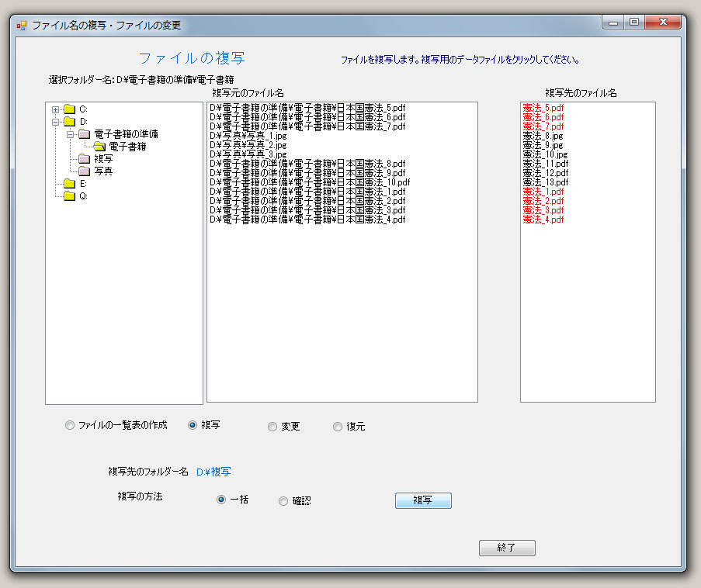This screenshot has width=701, height=588.
Task: Select the ファイルの一覧表の作成 radio button
Action: (70, 425)
